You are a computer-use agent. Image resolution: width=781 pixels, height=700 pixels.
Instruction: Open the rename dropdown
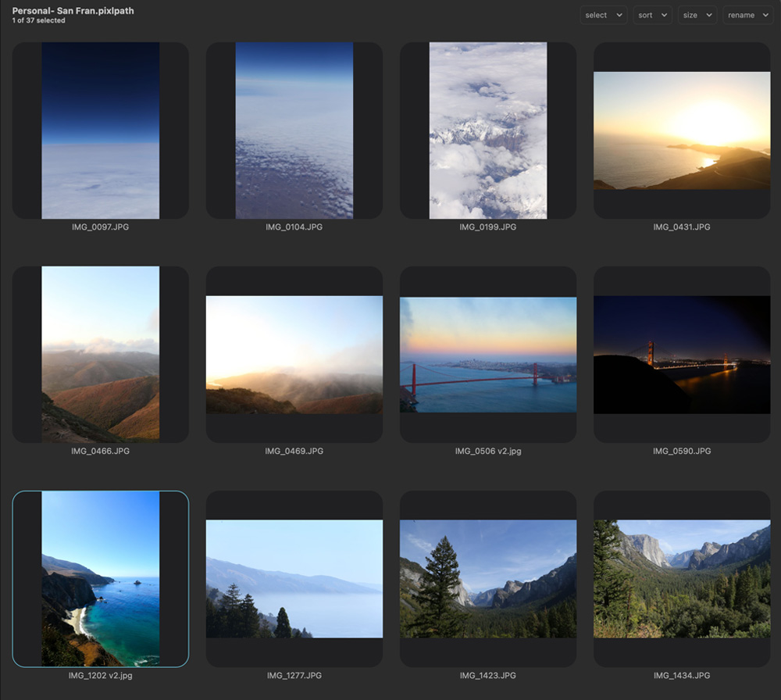[747, 15]
